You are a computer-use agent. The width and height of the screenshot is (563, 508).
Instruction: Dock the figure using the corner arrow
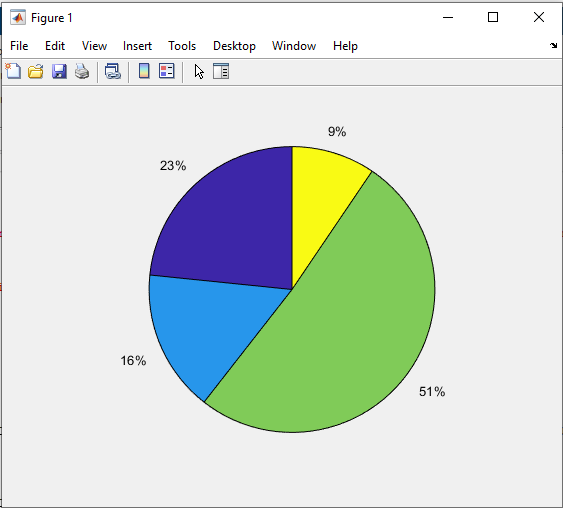(553, 46)
